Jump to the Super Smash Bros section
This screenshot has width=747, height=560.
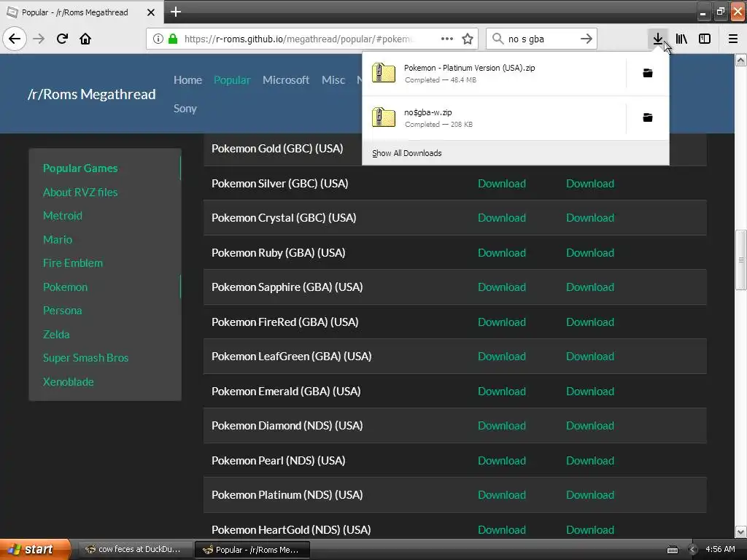(x=85, y=357)
